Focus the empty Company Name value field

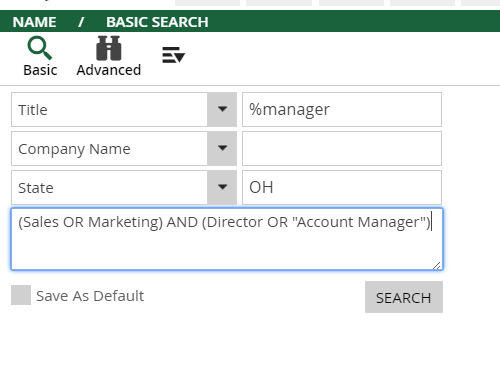pyautogui.click(x=342, y=148)
